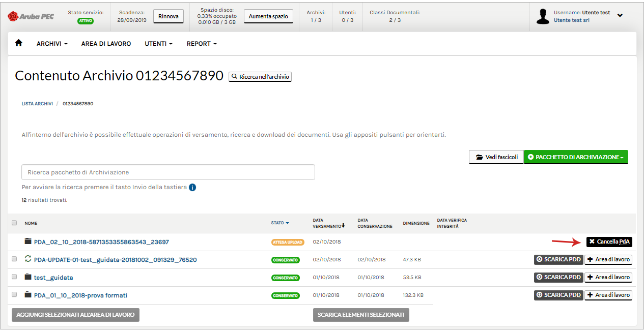This screenshot has width=644, height=332.
Task: Expand the ARCHIVI dropdown menu
Action: pos(52,44)
